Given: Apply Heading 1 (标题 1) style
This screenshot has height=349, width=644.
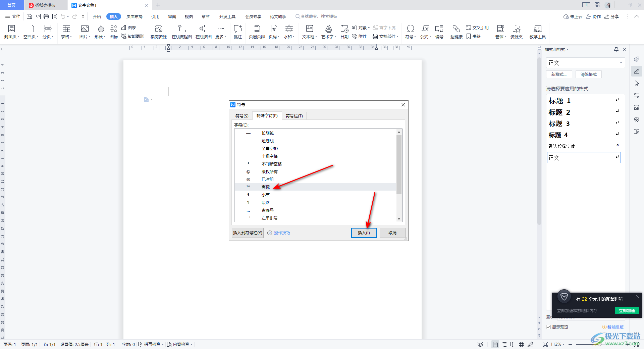Looking at the screenshot, I should (x=584, y=101).
